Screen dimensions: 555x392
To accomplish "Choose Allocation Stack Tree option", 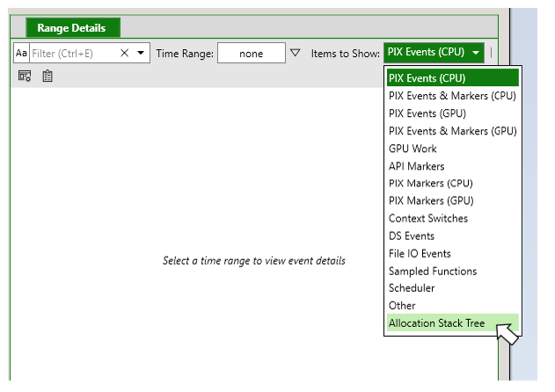I will click(453, 323).
